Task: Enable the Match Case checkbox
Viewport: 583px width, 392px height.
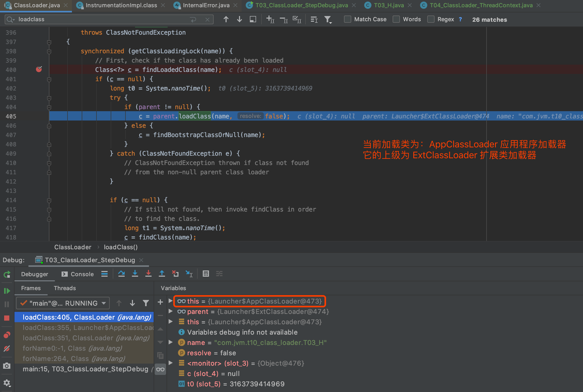Action: point(347,19)
